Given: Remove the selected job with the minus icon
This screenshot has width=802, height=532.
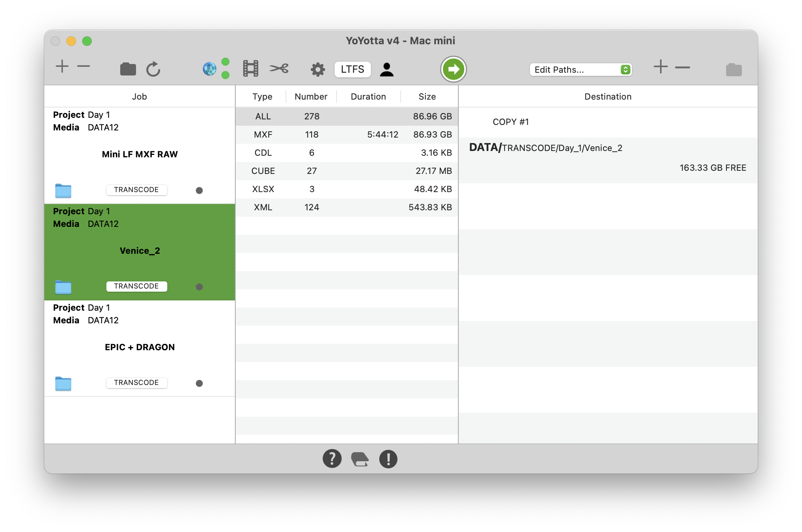Looking at the screenshot, I should tap(83, 66).
